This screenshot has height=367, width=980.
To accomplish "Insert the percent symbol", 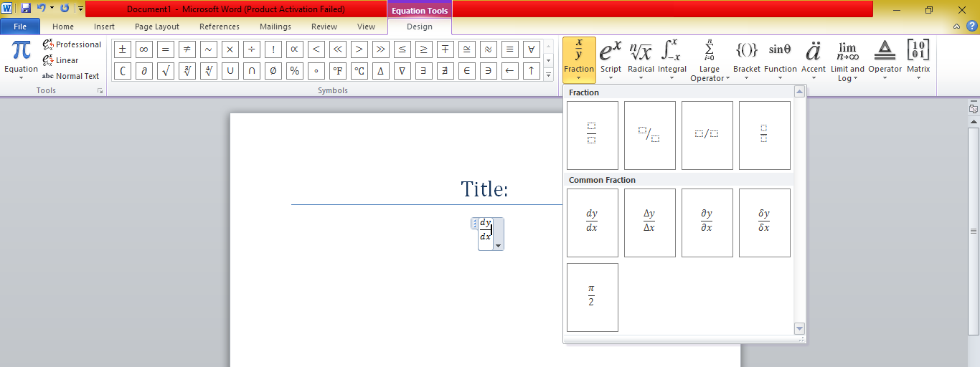I will 295,71.
